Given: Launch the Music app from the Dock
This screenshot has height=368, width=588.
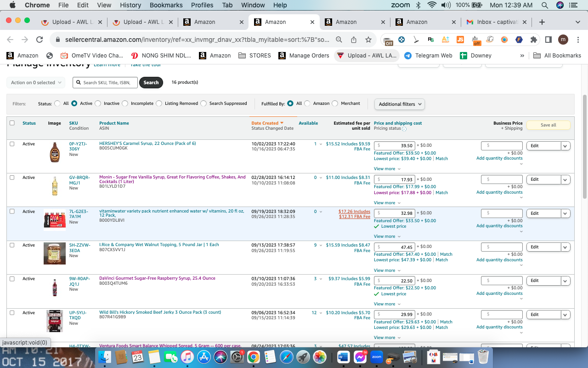Looking at the screenshot, I should pos(187,357).
